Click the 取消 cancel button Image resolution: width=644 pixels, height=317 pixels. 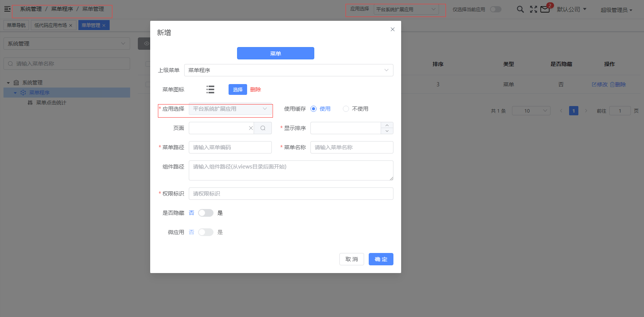pyautogui.click(x=352, y=259)
